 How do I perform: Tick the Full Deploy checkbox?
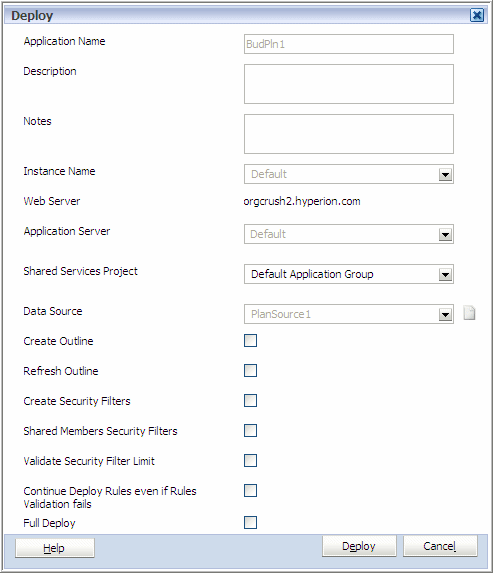pos(250,523)
